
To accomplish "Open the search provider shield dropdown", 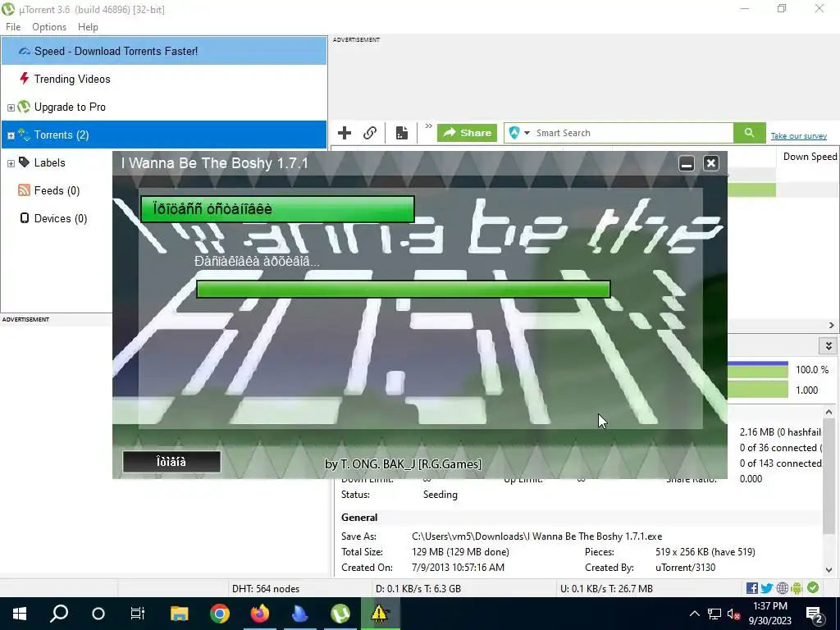I will (x=519, y=133).
